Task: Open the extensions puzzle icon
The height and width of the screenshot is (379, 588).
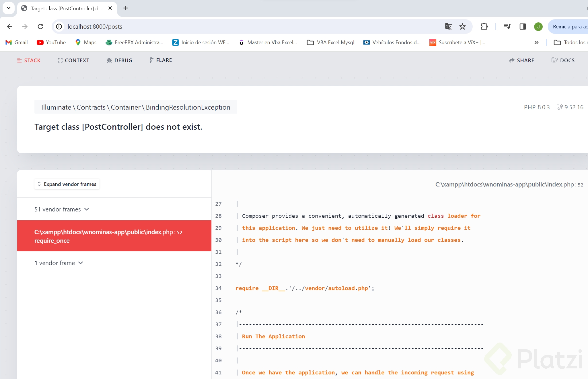Action: pyautogui.click(x=484, y=26)
